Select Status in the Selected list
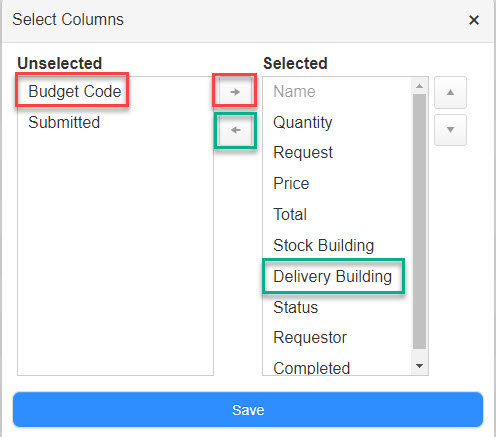The height and width of the screenshot is (437, 496). pos(296,307)
